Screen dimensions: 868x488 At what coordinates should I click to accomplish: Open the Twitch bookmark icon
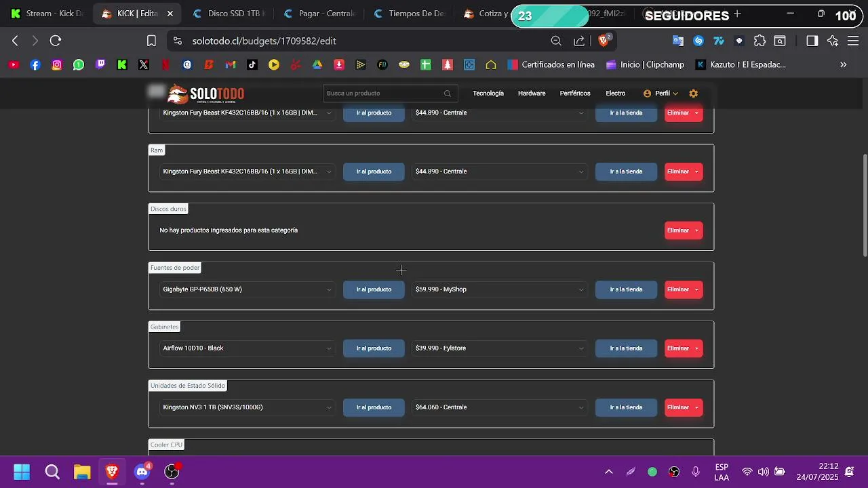coord(100,65)
